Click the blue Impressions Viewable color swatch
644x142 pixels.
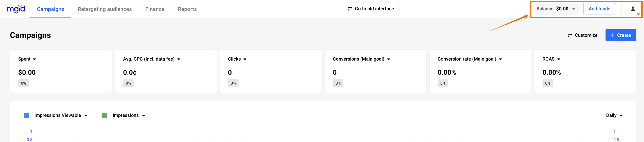coord(26,115)
